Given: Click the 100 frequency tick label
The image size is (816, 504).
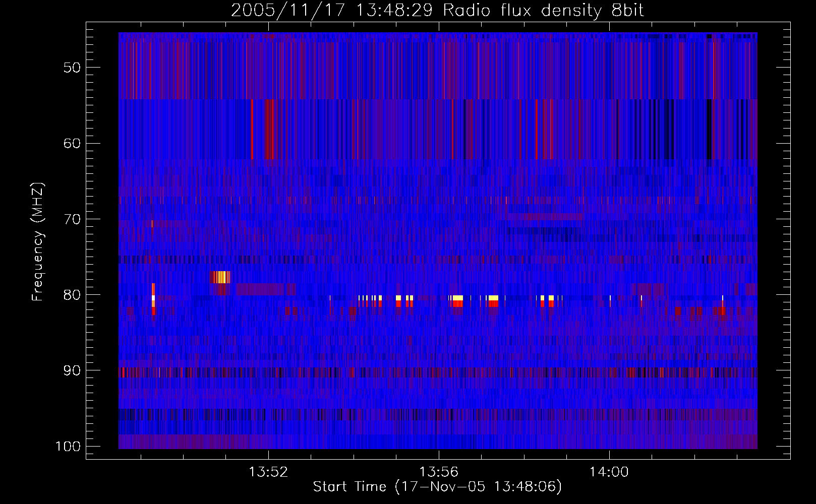Looking at the screenshot, I should pyautogui.click(x=68, y=447).
